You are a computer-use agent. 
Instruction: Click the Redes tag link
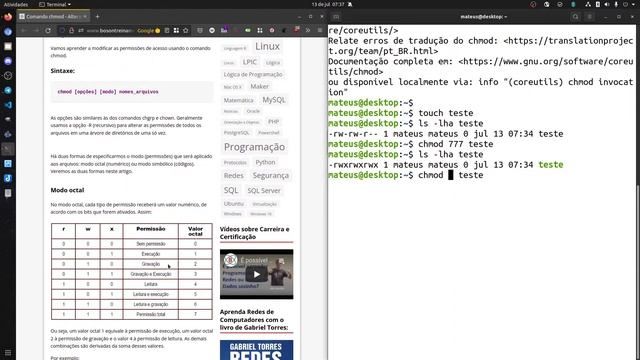tap(233, 176)
